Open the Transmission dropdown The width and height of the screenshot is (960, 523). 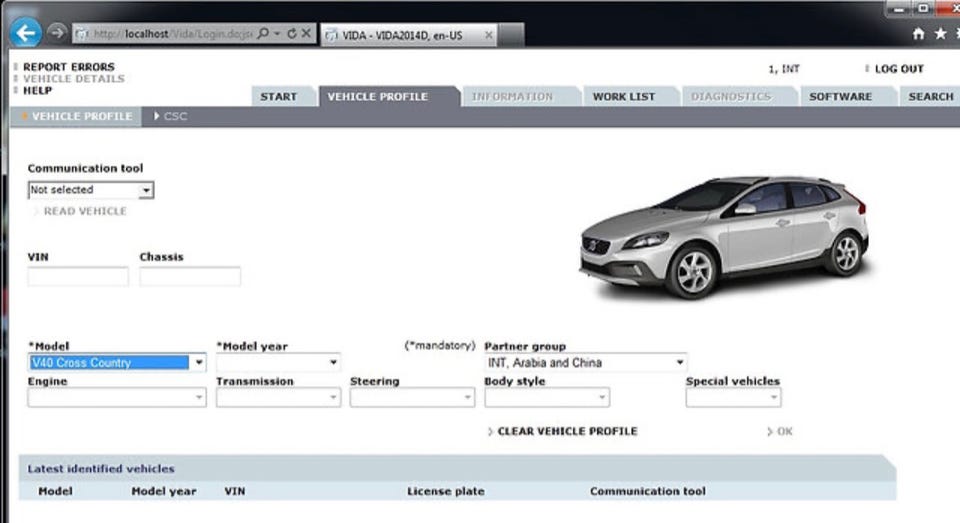point(278,397)
